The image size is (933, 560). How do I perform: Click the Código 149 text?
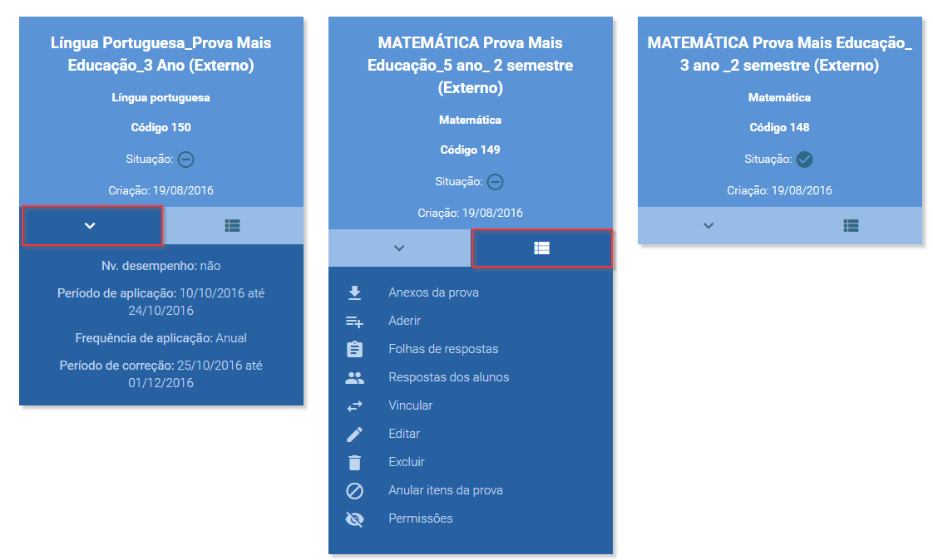(470, 150)
